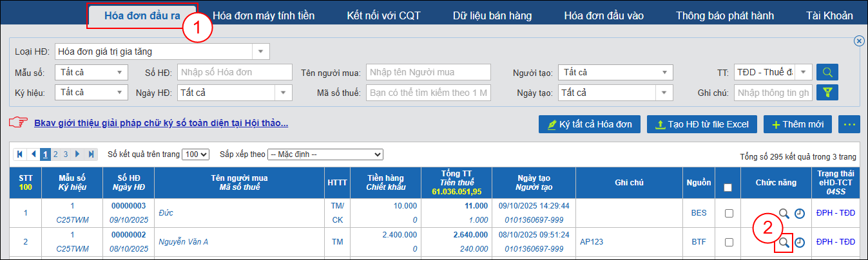Check the box for Nguyễn Văn A row
Image resolution: width=868 pixels, height=260 pixels.
tap(729, 243)
